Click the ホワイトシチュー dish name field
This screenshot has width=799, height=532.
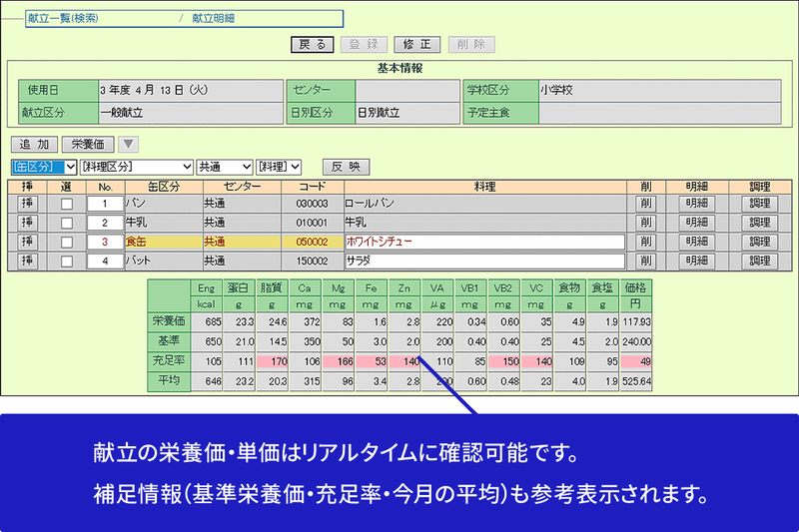(484, 242)
